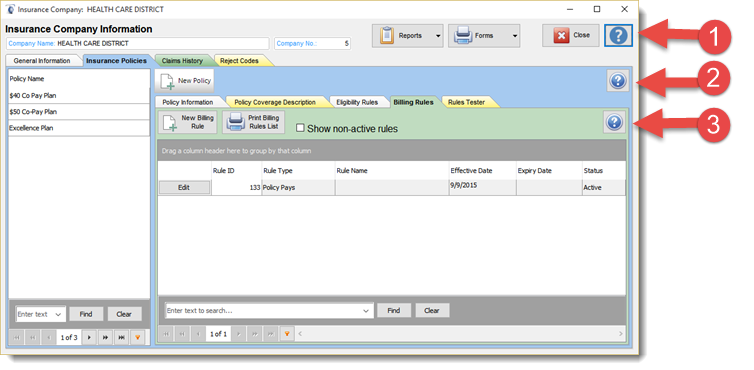Click left arrow of billing rules horizontal scrollbar
Screen dimensions: 754x370
tap(301, 333)
